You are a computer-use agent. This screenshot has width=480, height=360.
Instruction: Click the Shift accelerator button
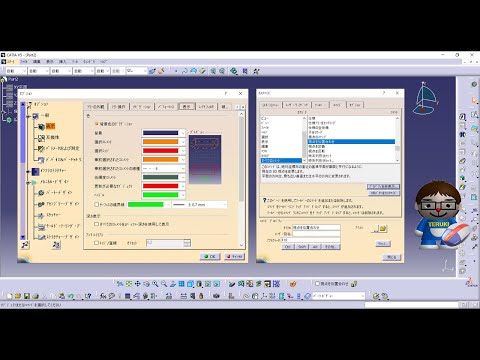pos(302,247)
